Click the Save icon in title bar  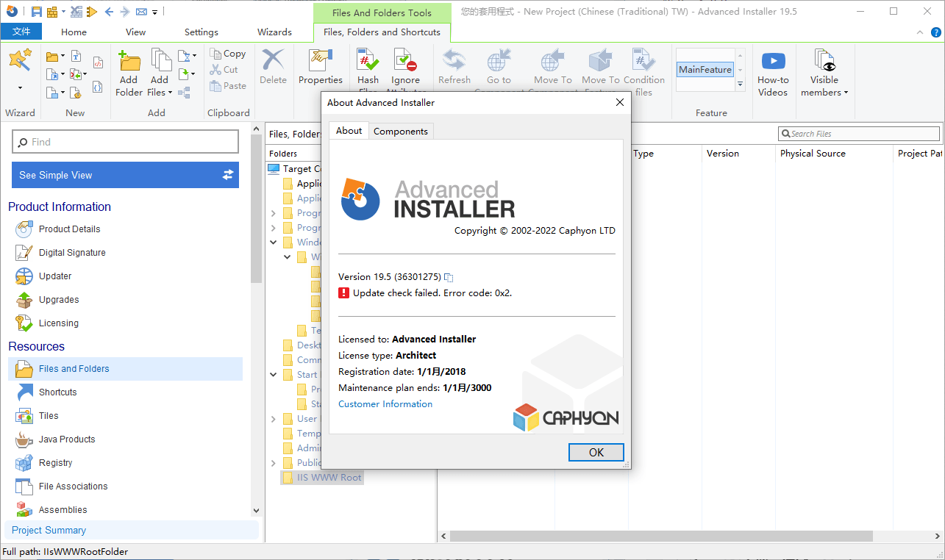(36, 12)
